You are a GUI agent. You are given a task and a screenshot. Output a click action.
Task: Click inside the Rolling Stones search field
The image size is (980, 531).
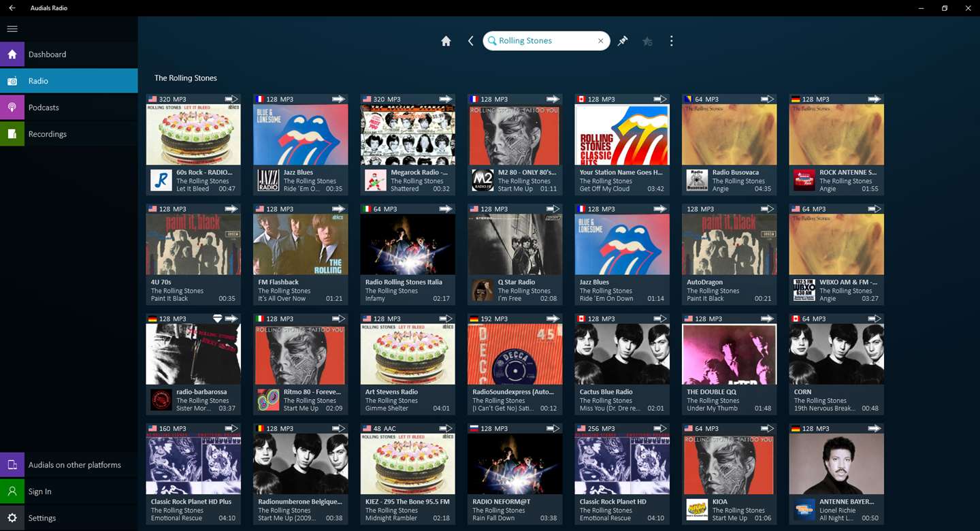click(x=546, y=41)
